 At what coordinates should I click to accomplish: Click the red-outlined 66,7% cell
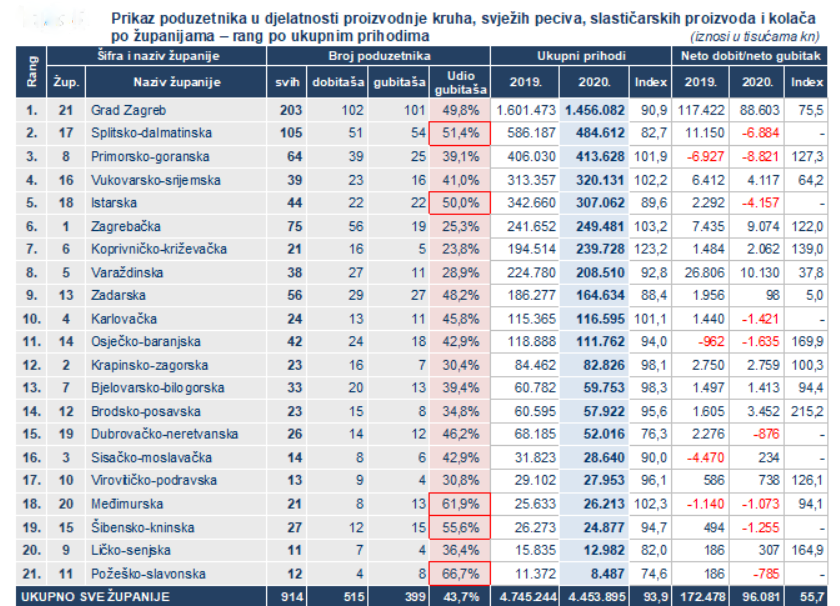(460, 573)
